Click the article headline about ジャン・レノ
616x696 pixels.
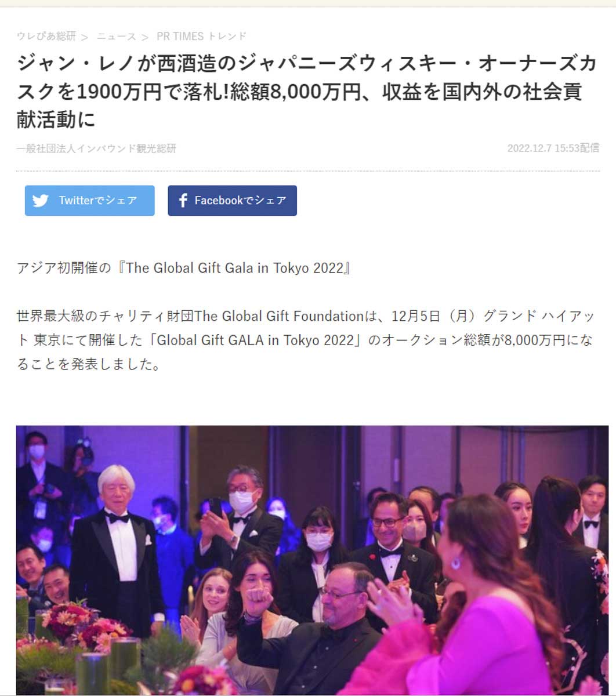307,92
